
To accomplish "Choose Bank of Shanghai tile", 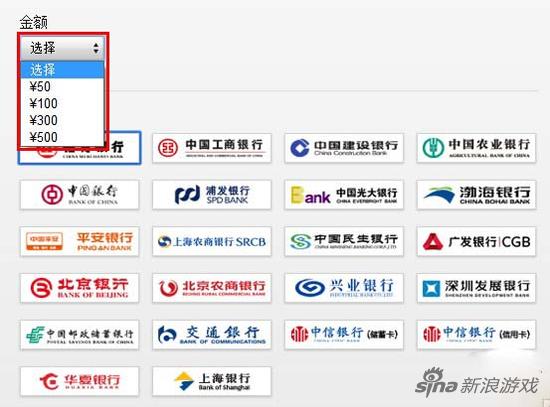I will tap(212, 381).
